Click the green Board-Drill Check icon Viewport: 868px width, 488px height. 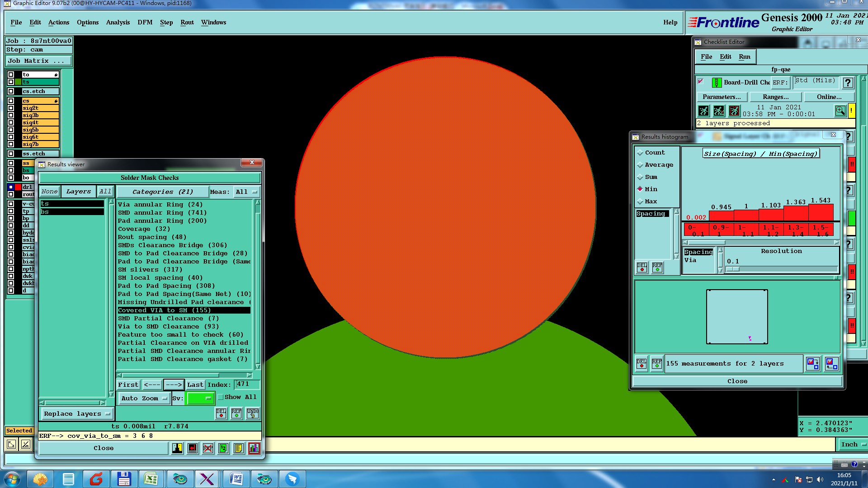(x=717, y=83)
